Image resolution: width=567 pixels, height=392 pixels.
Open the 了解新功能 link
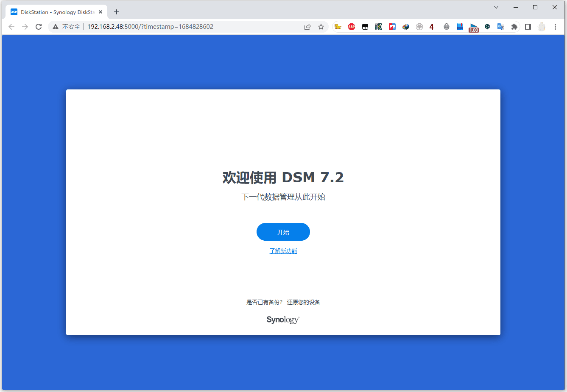click(283, 251)
